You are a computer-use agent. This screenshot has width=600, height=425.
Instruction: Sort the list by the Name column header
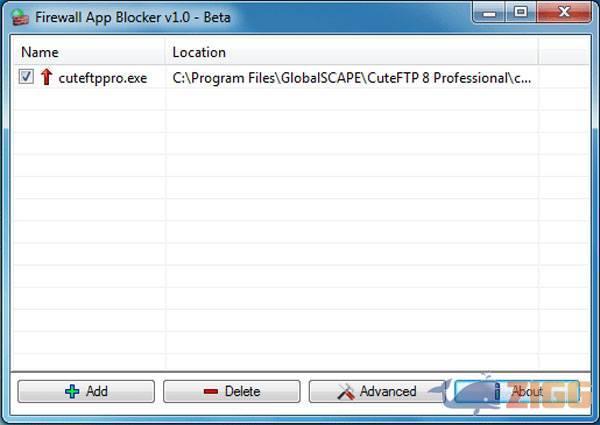coord(89,52)
